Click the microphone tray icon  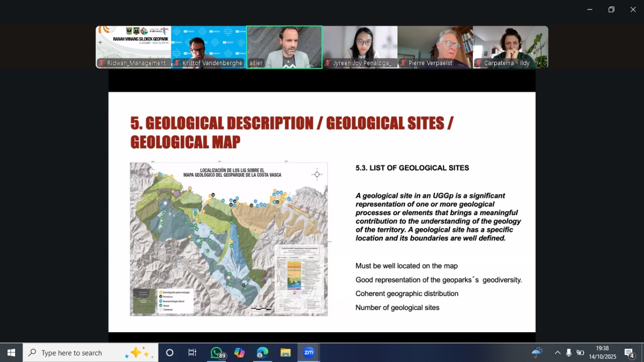[x=569, y=353]
